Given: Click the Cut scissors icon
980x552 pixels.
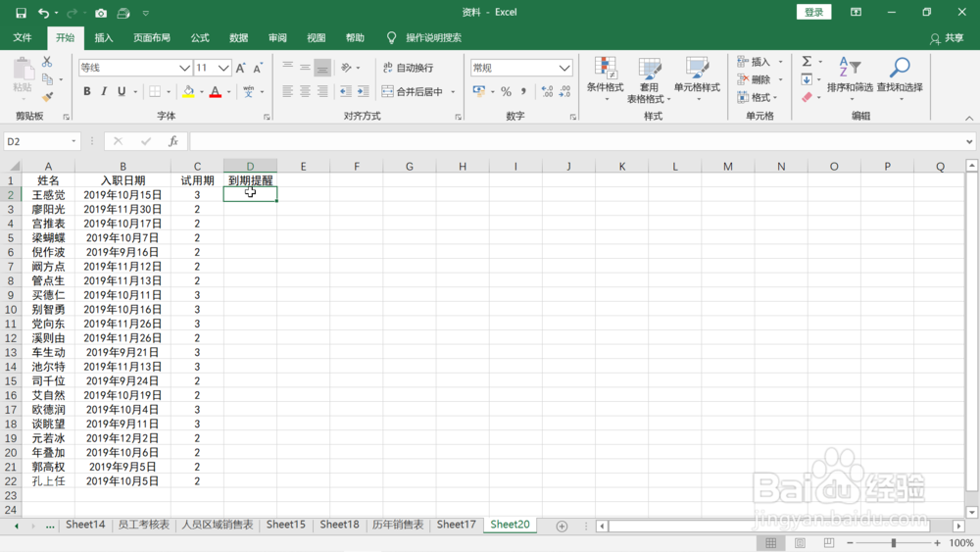Looking at the screenshot, I should point(47,62).
